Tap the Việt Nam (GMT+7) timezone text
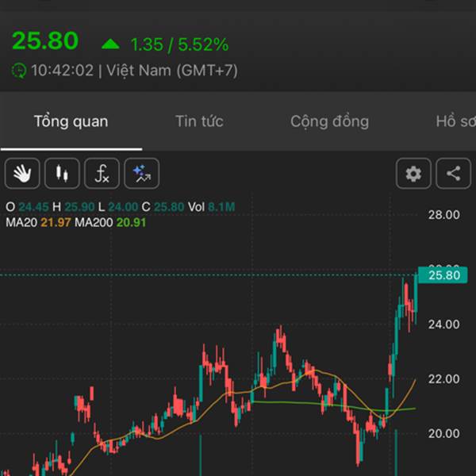 coord(171,71)
